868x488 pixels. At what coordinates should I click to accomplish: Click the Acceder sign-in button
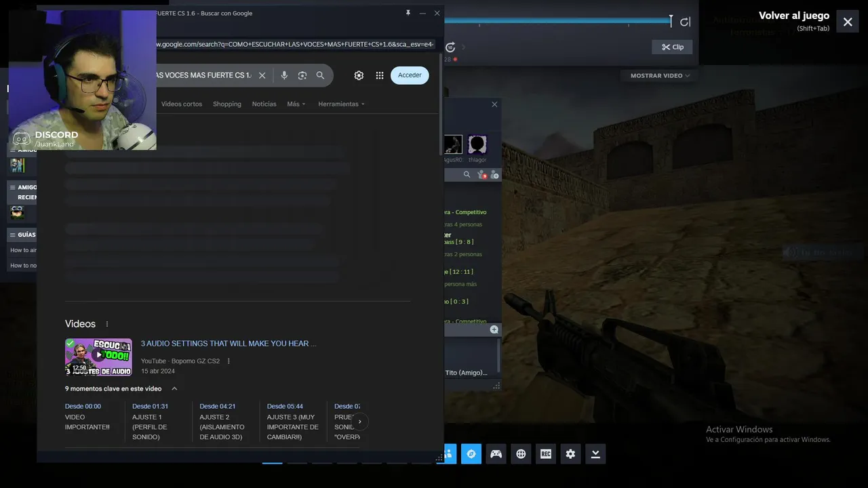tap(410, 75)
